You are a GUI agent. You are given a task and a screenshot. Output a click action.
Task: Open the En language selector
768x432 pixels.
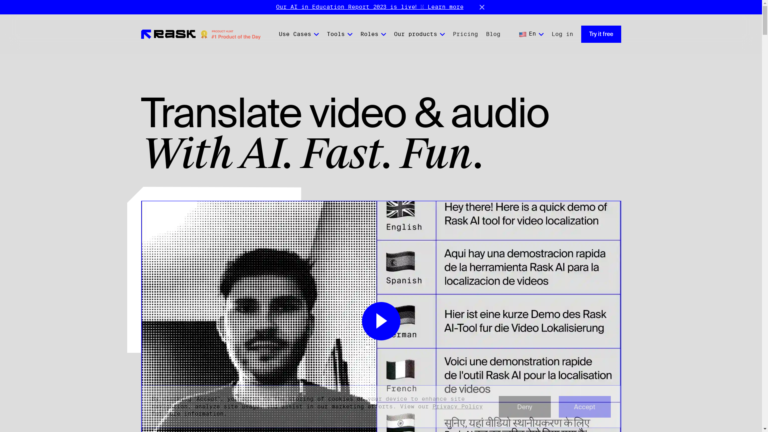pos(531,34)
